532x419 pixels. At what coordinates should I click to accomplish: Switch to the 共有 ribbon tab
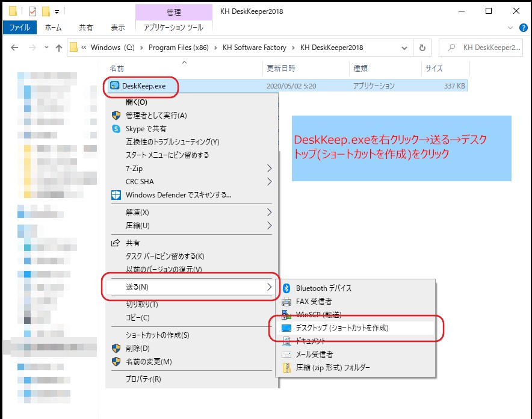85,28
